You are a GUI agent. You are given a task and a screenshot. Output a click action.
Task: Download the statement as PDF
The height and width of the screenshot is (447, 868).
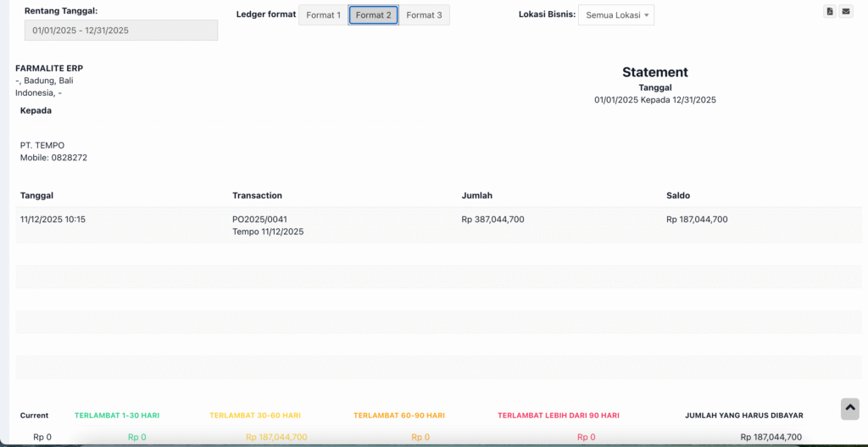tap(830, 11)
